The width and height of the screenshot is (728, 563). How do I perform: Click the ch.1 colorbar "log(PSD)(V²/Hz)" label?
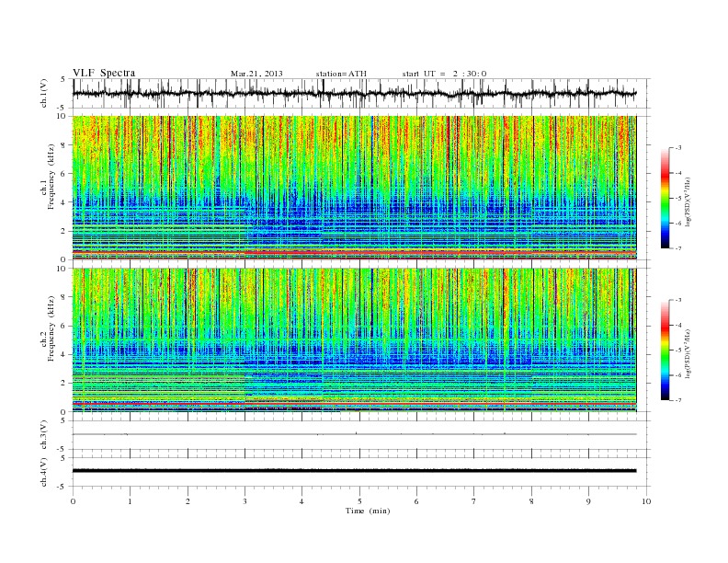688,201
